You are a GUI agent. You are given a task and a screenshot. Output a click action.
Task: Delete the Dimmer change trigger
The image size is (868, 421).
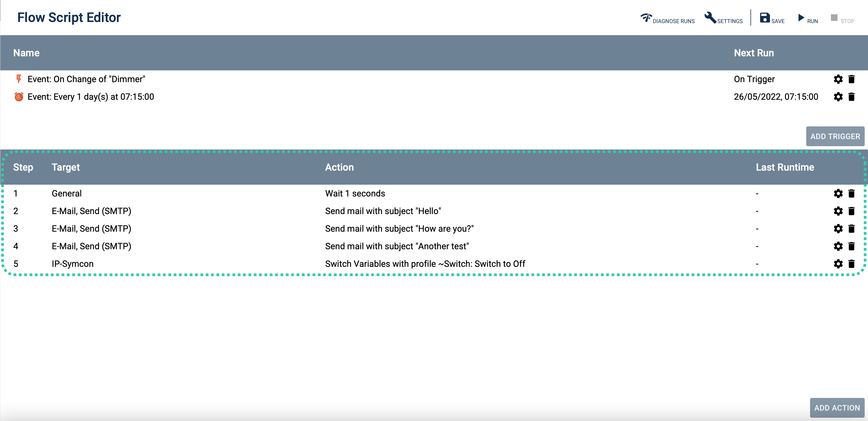click(851, 79)
